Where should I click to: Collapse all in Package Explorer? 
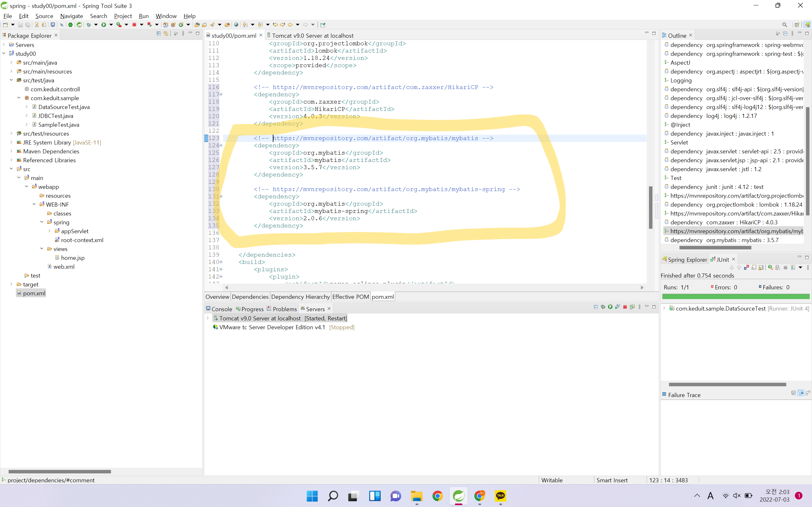coord(159,34)
